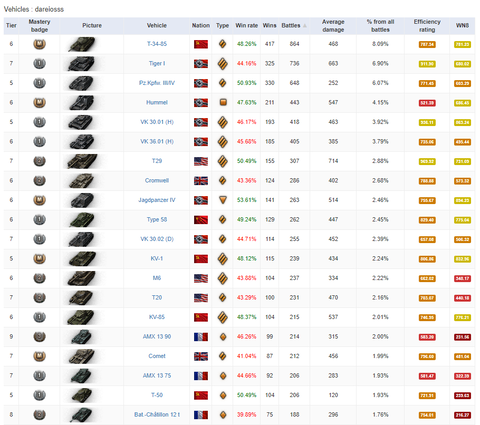Click the French flag in AMX 13 90 row
Viewport: 480px width, 425px height.
201,337
